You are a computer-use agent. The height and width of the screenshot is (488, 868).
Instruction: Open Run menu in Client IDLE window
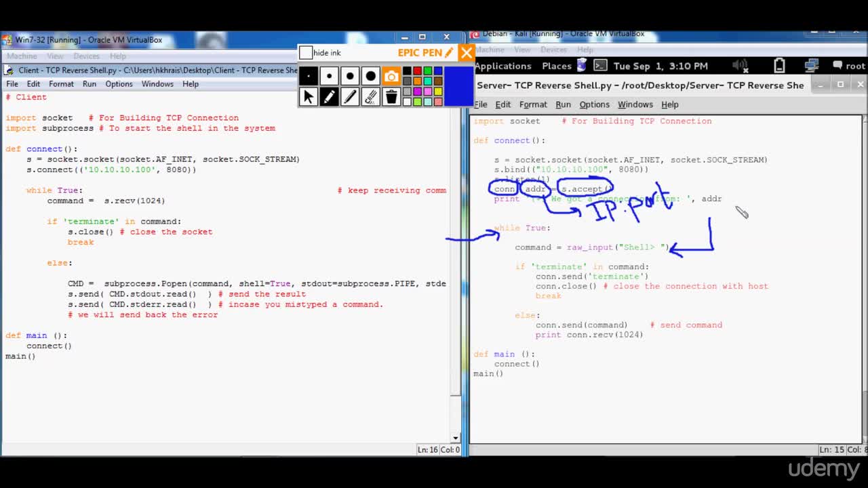[90, 84]
